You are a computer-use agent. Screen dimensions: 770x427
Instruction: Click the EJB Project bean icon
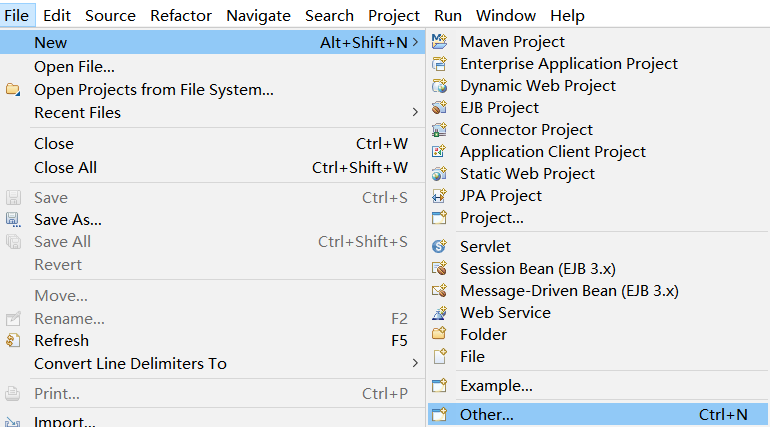440,107
